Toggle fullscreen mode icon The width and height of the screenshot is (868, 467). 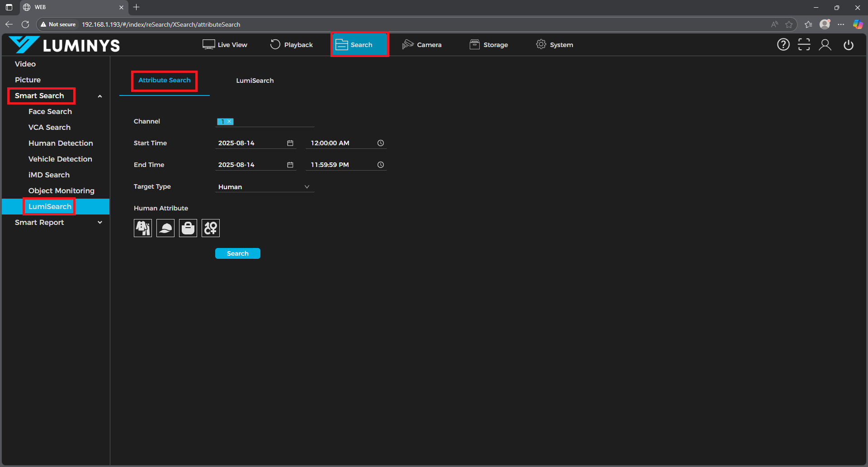coord(804,45)
